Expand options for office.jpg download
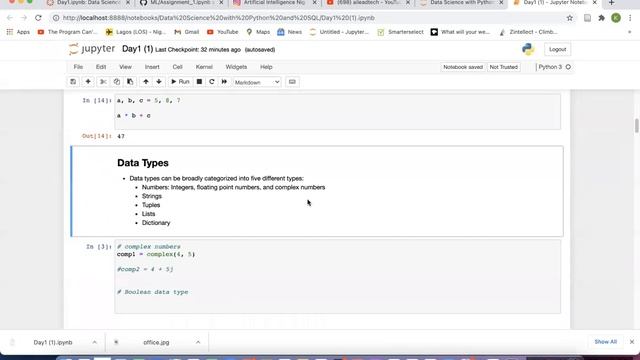Screen dimensions: 640x360 (198, 342)
